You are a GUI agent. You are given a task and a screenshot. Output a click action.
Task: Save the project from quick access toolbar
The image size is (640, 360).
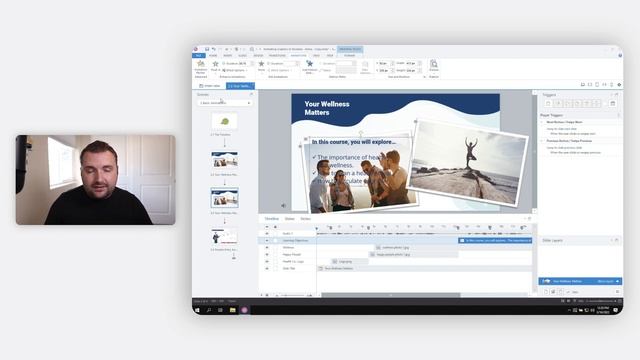[x=207, y=49]
